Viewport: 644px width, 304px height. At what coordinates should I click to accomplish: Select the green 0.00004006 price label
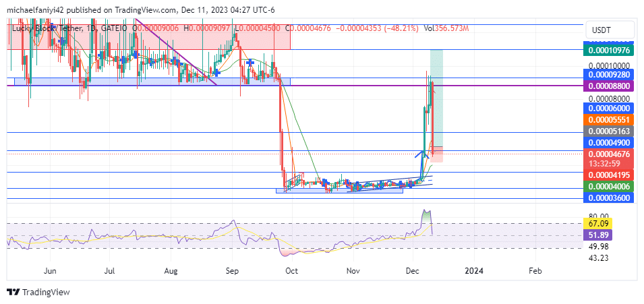pyautogui.click(x=609, y=186)
